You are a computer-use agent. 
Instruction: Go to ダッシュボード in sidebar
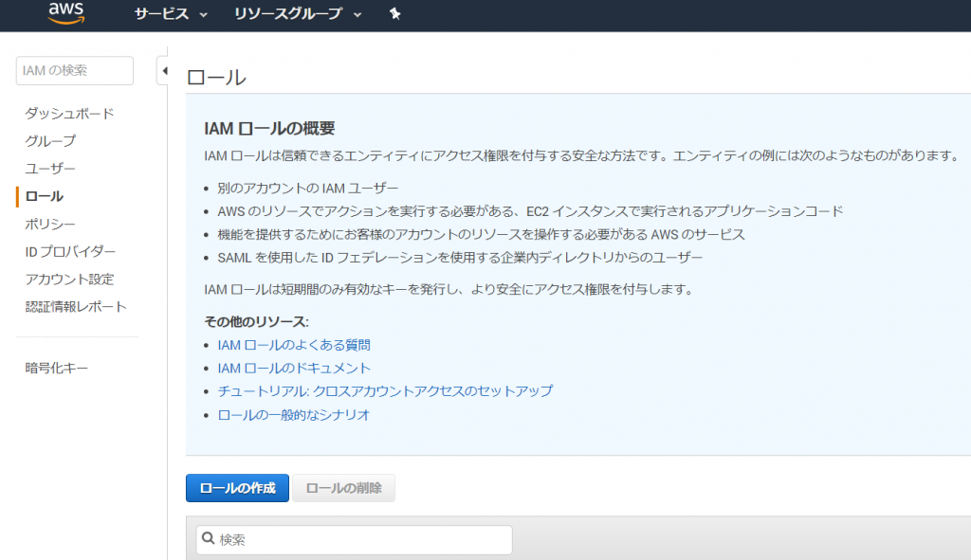point(69,114)
